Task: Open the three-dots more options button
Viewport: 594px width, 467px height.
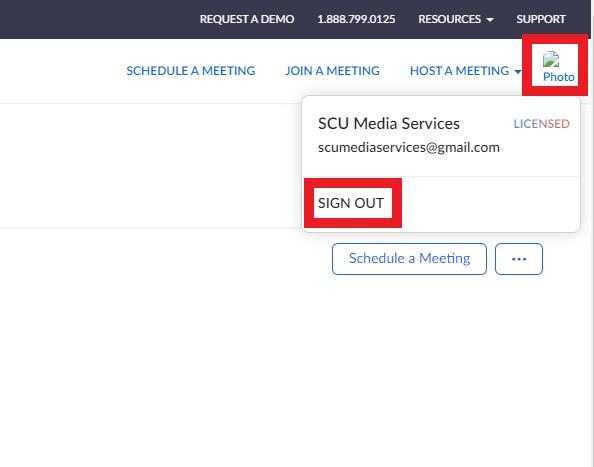Action: (x=519, y=259)
